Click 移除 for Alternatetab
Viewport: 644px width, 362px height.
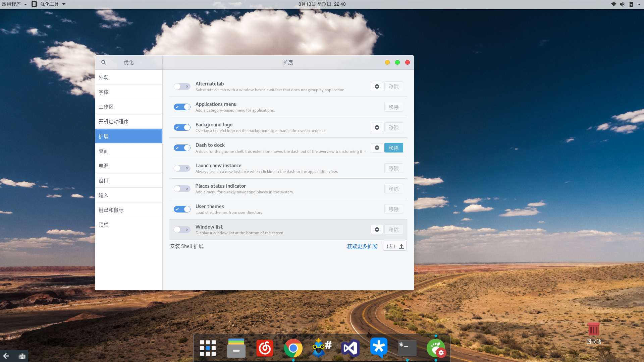click(394, 86)
